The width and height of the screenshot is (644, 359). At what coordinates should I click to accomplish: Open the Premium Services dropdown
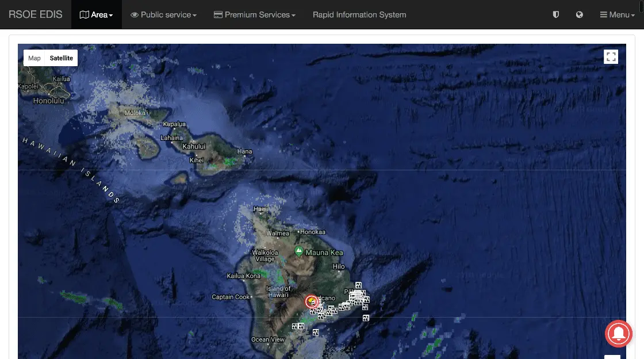(x=254, y=15)
